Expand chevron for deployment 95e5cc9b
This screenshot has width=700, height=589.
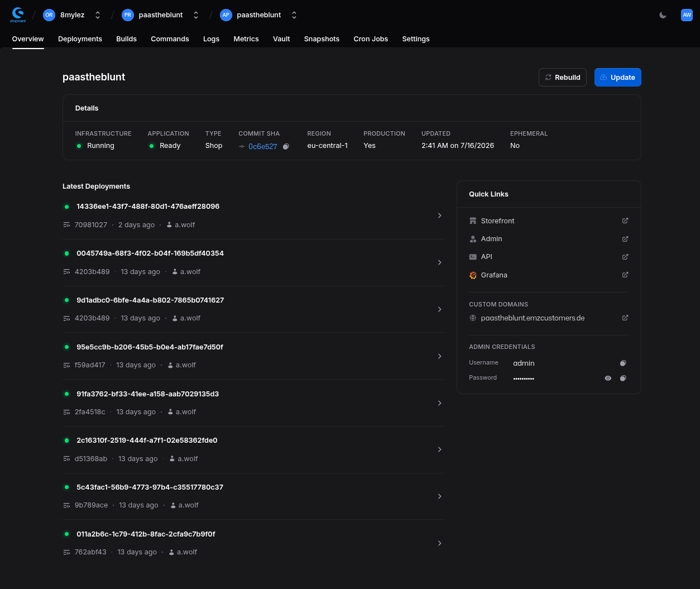click(440, 356)
